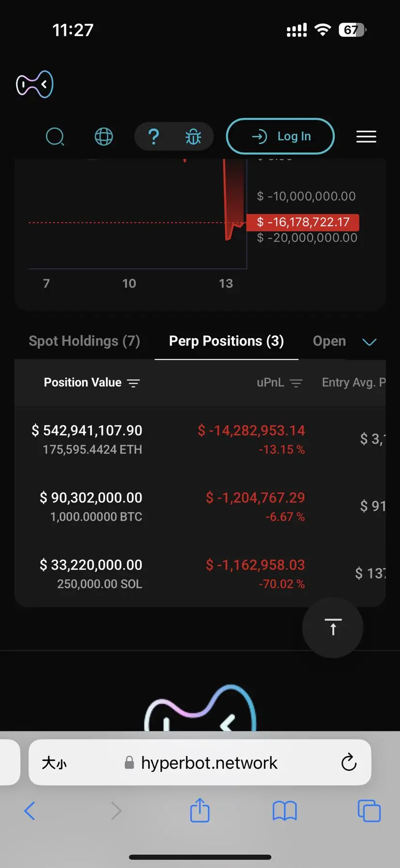Open the hamburger menu
This screenshot has width=400, height=868.
click(366, 137)
